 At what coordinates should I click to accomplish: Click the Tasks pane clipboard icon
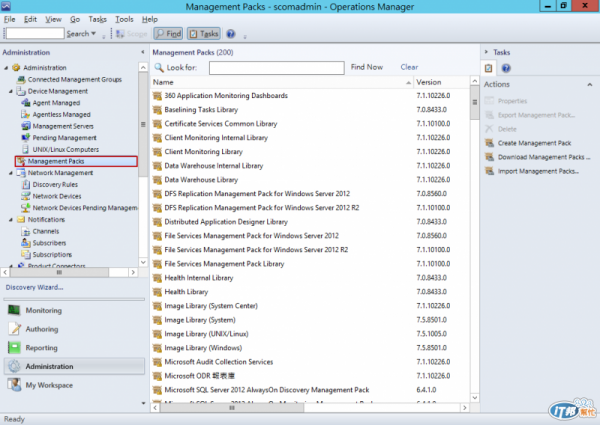[x=488, y=68]
